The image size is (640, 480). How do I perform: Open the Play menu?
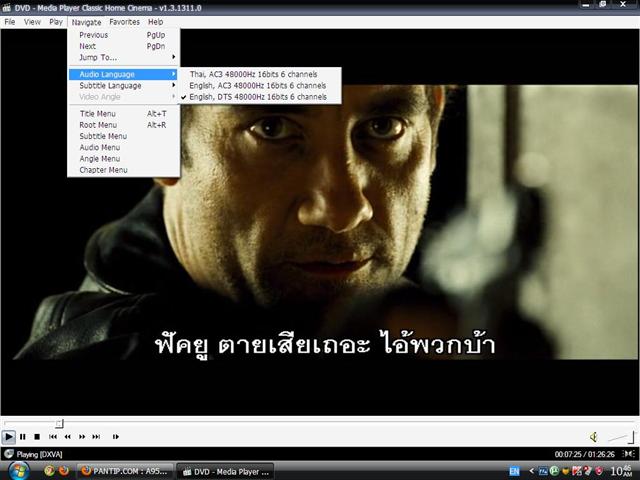tap(56, 22)
